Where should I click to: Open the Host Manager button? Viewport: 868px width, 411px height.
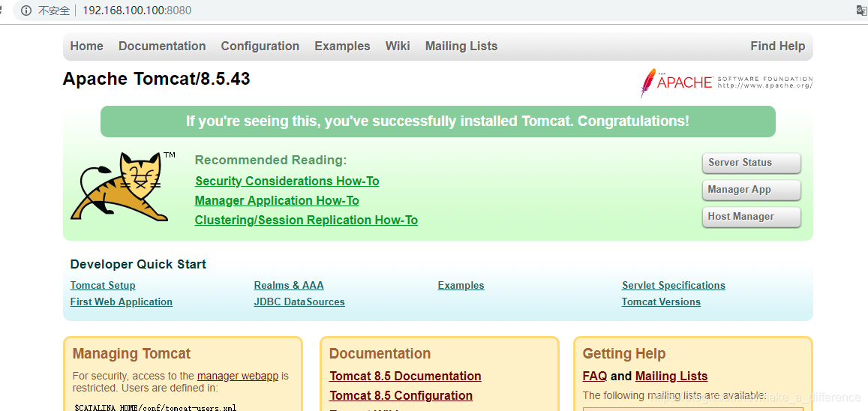751,217
